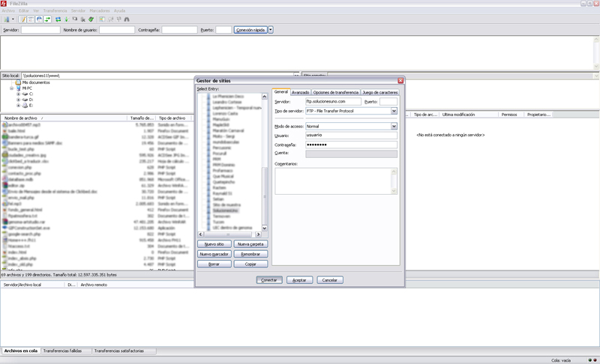Click the second queue status indicator light
This screenshot has width=600, height=364.
coord(595,360)
